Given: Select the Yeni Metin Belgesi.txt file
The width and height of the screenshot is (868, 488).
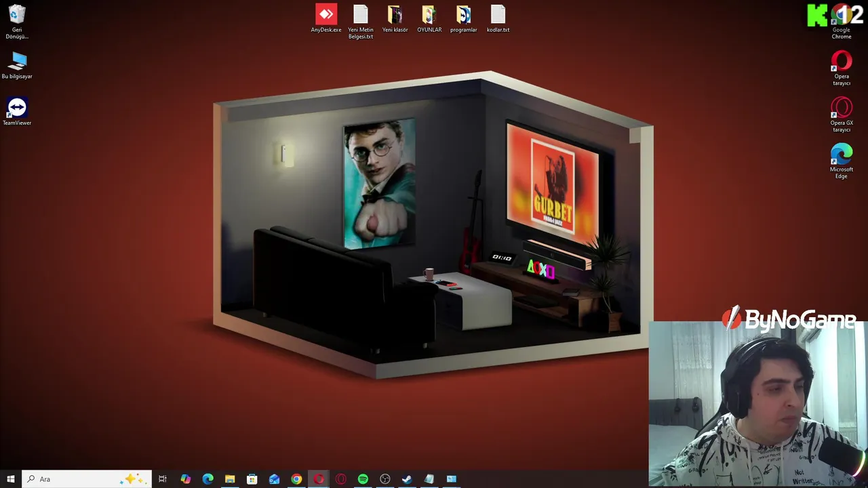Looking at the screenshot, I should coord(361,22).
